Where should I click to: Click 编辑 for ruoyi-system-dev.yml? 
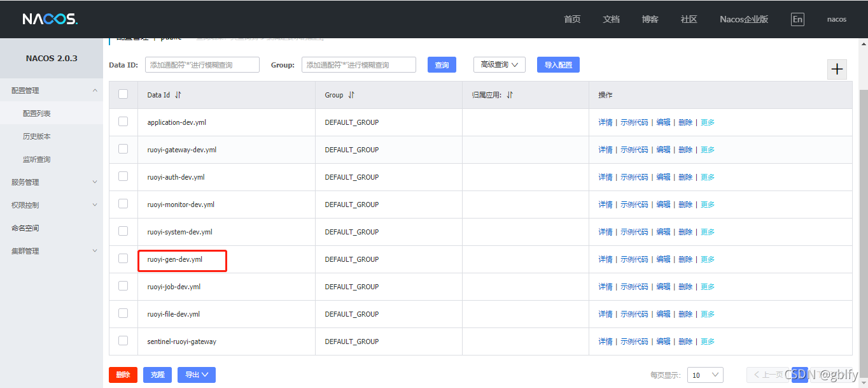(663, 232)
